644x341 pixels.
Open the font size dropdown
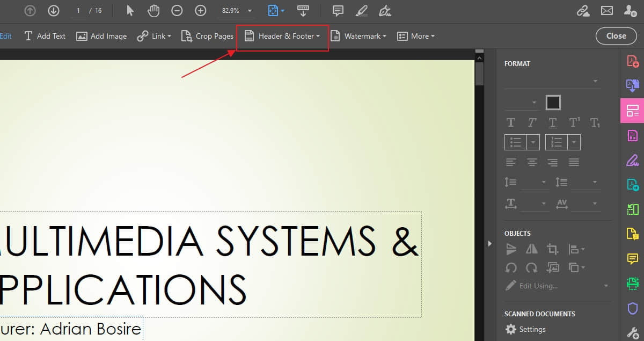[x=521, y=102]
